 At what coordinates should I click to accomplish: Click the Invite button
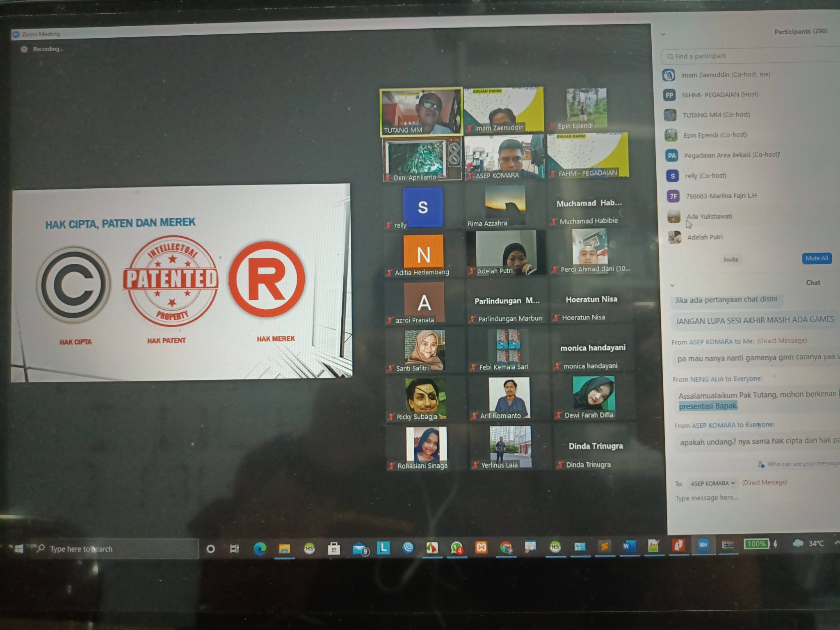click(730, 260)
